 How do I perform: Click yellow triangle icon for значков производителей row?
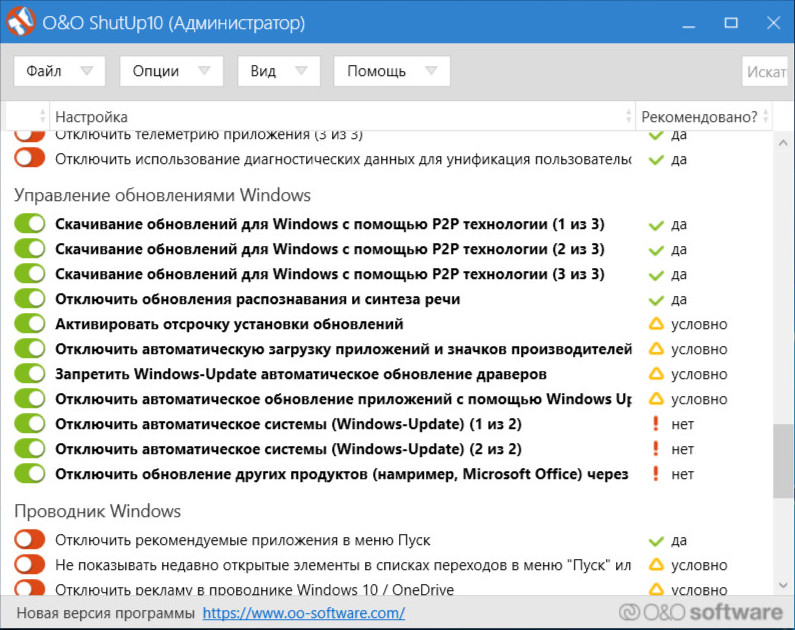656,349
